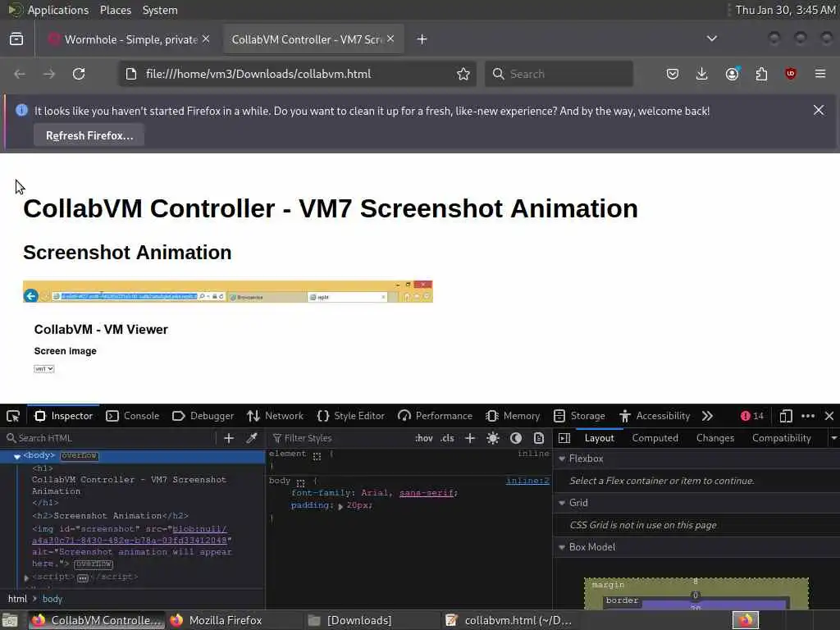Focus the Search box in toolbar
This screenshot has width=840, height=630.
[559, 74]
